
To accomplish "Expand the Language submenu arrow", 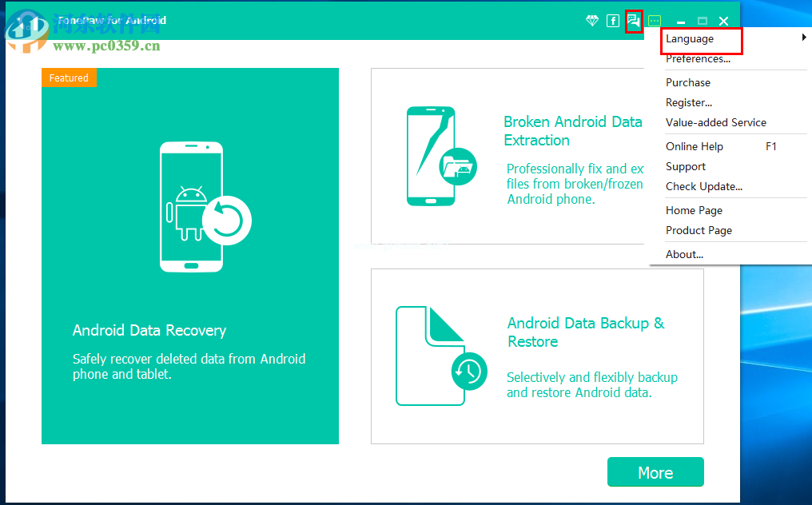I will (803, 38).
